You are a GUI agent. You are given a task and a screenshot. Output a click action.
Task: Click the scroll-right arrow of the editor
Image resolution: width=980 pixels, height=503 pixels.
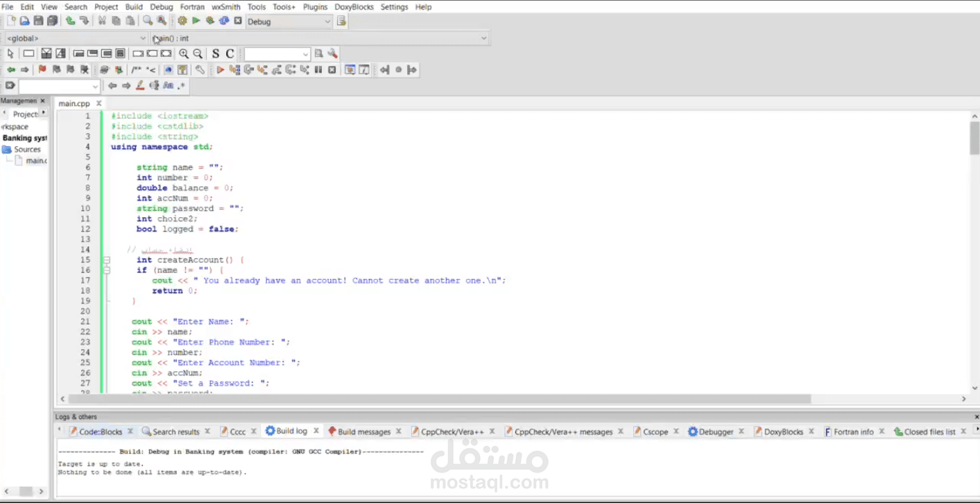coord(963,399)
